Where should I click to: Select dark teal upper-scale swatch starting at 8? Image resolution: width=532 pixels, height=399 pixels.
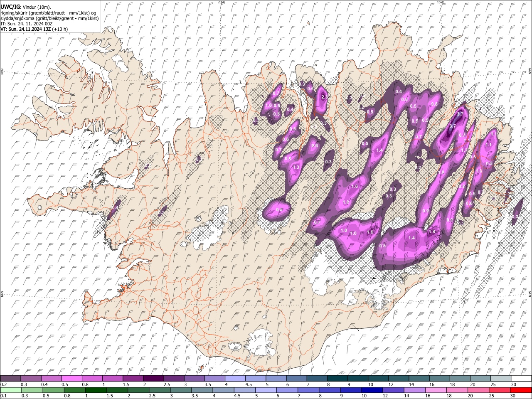[x=337, y=378]
